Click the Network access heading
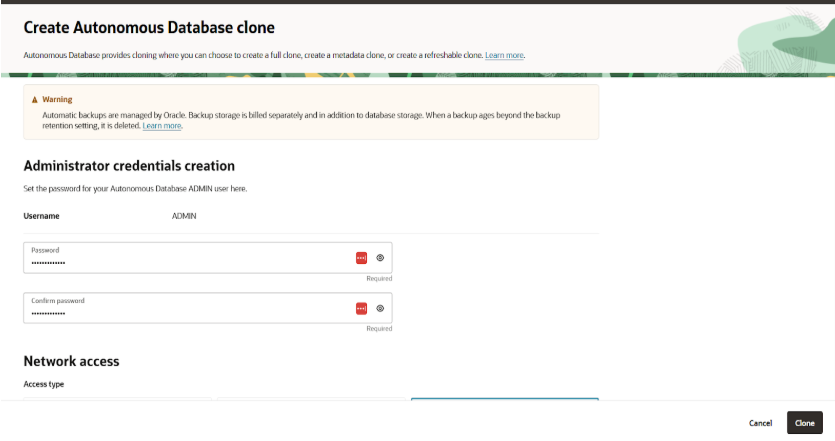This screenshot has height=441, width=835. [71, 361]
